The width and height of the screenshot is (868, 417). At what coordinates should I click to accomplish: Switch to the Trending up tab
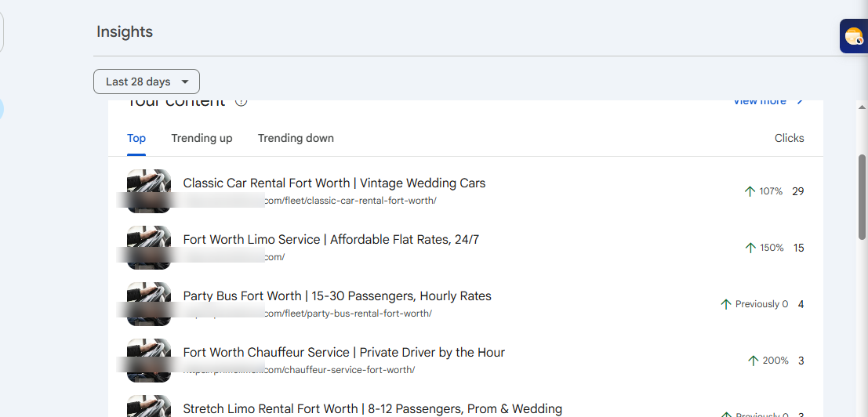202,138
